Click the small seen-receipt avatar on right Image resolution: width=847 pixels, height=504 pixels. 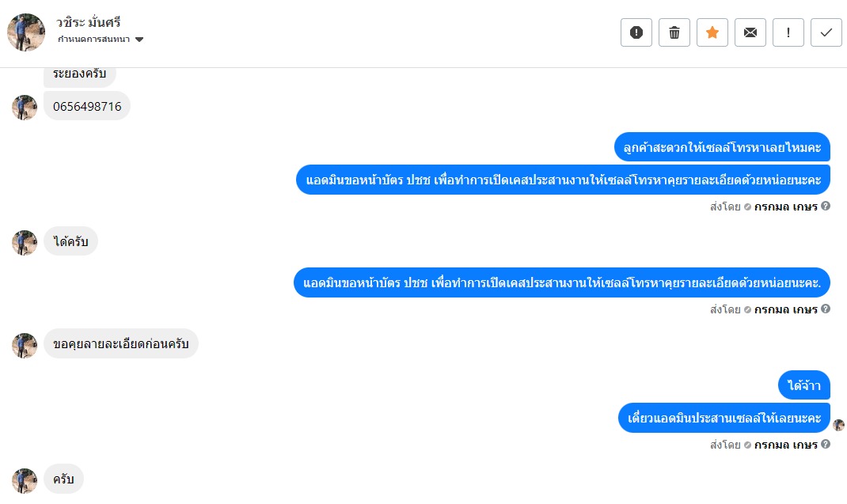click(x=839, y=425)
